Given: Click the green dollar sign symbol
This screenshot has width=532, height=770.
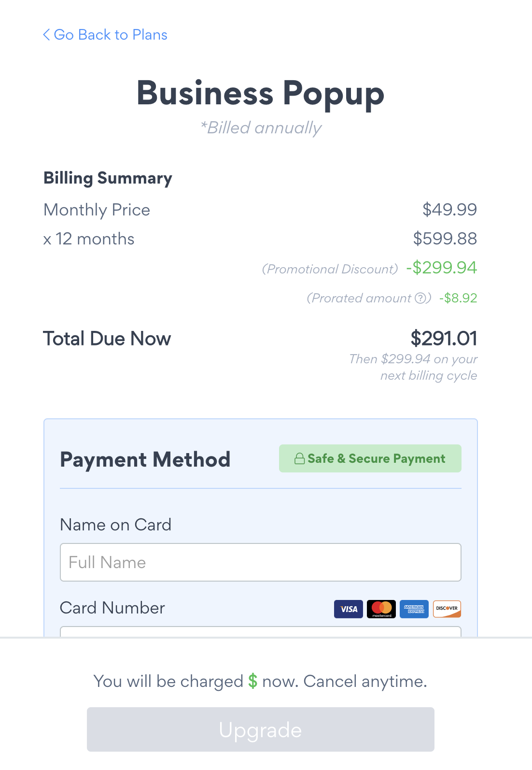Looking at the screenshot, I should [x=252, y=681].
